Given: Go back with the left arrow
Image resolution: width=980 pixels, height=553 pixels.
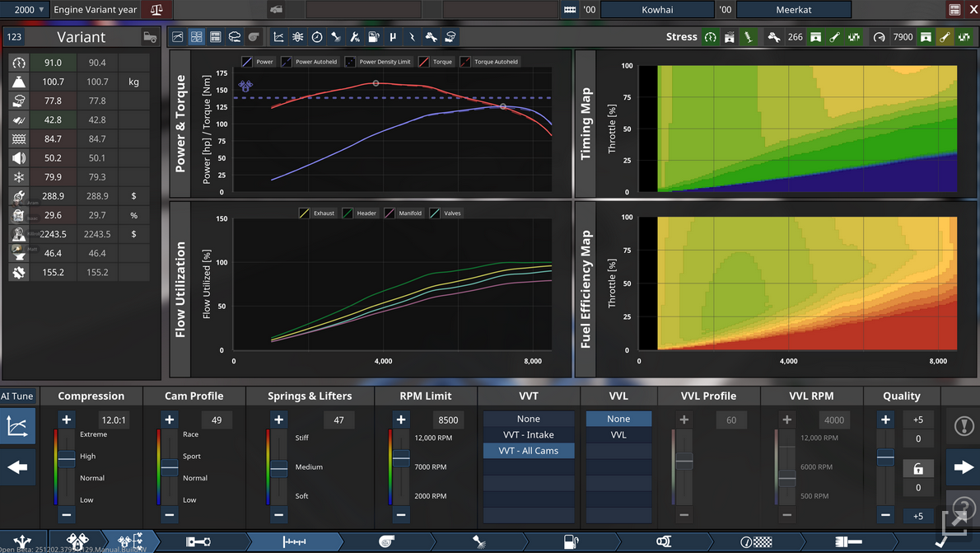Looking at the screenshot, I should tap(17, 467).
